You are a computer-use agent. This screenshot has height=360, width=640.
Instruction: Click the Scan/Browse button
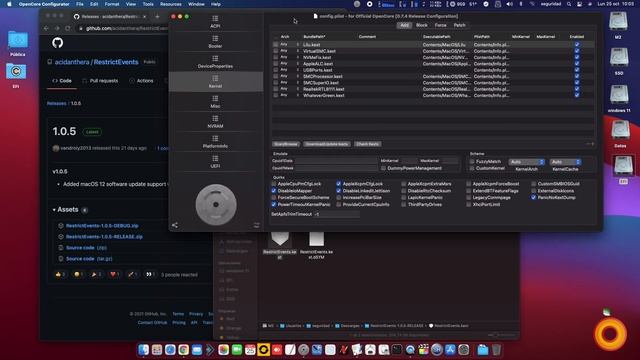point(286,144)
